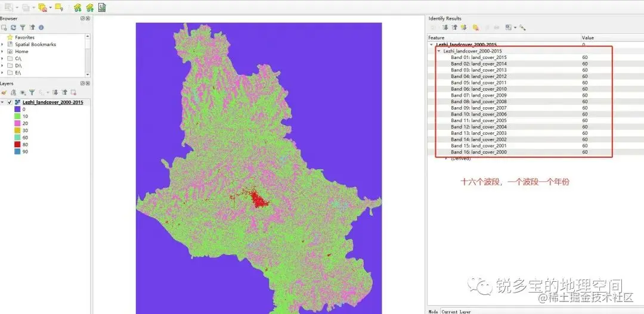Close the Layers panel
This screenshot has width=644, height=314.
tap(88, 83)
